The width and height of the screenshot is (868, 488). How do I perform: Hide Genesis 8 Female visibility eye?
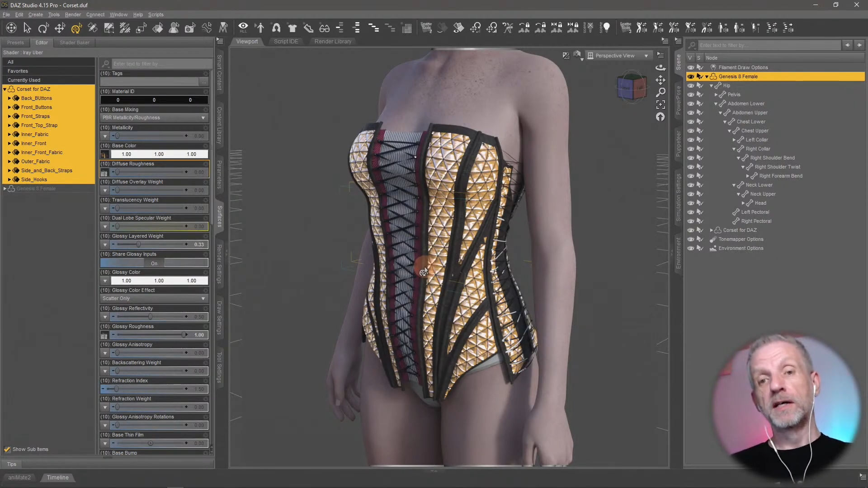click(x=690, y=76)
